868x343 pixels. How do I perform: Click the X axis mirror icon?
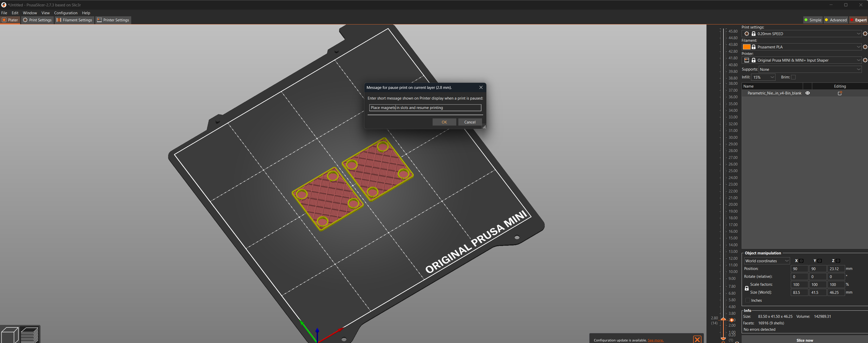[801, 261]
